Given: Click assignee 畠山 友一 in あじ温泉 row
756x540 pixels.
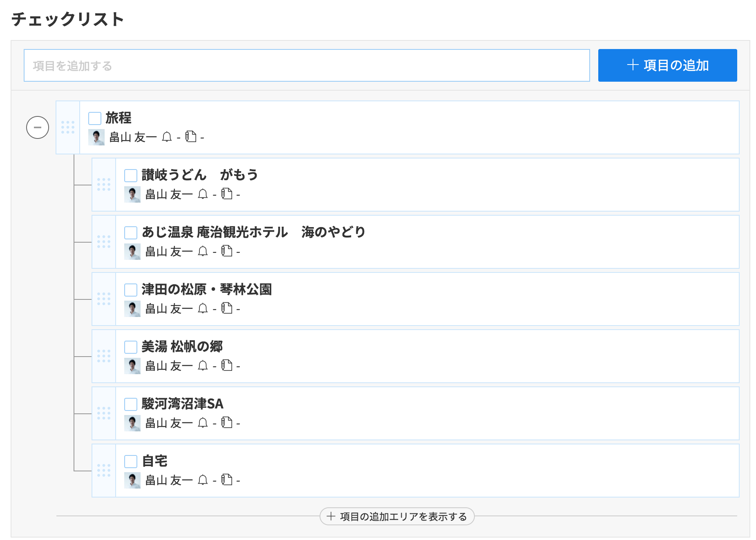Looking at the screenshot, I should (169, 252).
